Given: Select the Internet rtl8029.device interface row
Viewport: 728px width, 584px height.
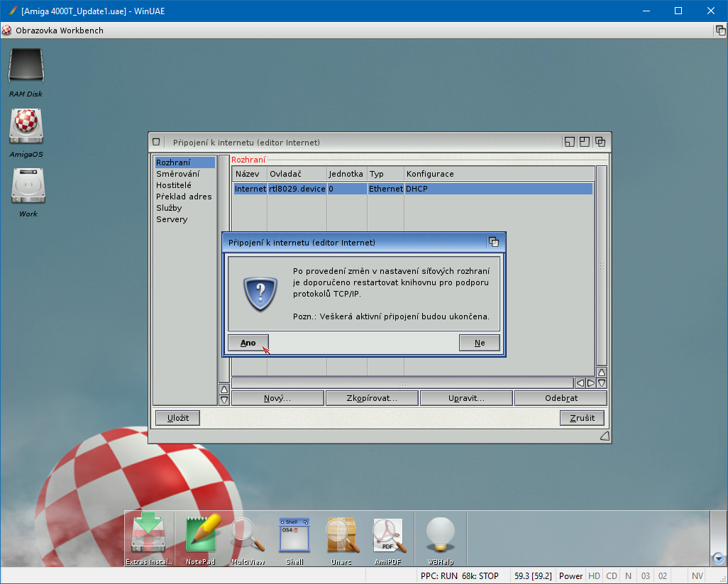Looking at the screenshot, I should click(412, 189).
